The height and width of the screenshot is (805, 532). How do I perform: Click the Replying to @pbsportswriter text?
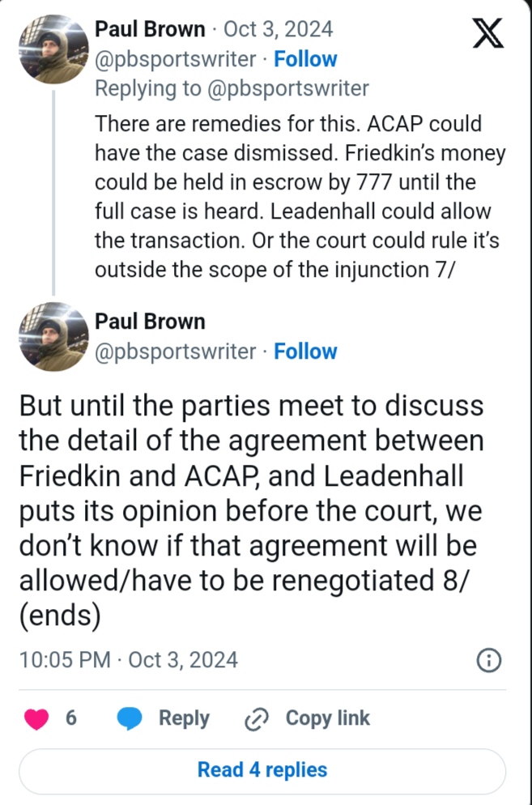coord(232,88)
